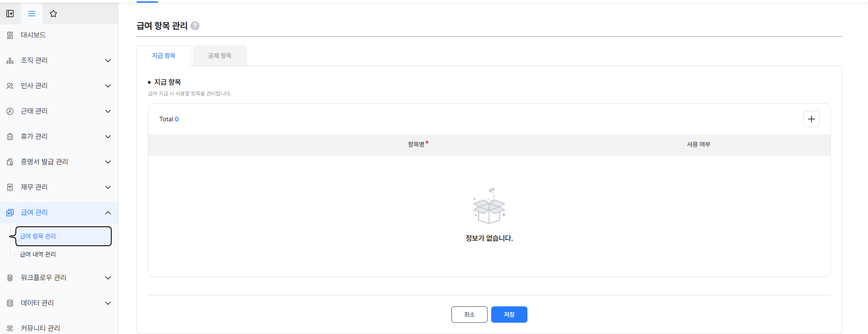This screenshot has height=334, width=868.
Task: Click the 취소 cancel button
Action: coord(470,315)
